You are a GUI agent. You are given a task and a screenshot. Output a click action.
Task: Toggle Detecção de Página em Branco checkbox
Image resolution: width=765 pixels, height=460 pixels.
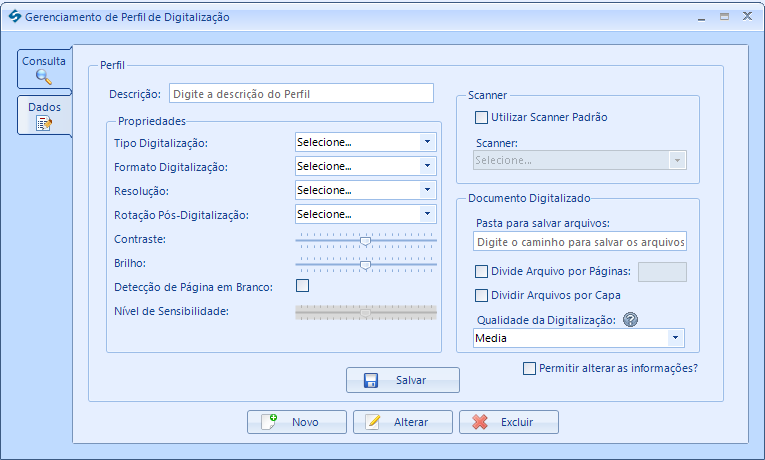(x=302, y=286)
